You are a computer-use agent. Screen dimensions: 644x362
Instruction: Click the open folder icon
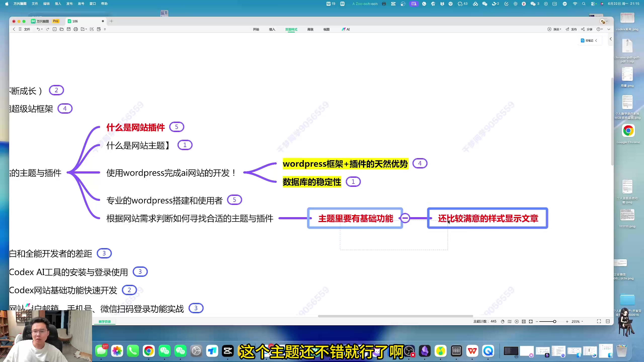point(62,29)
